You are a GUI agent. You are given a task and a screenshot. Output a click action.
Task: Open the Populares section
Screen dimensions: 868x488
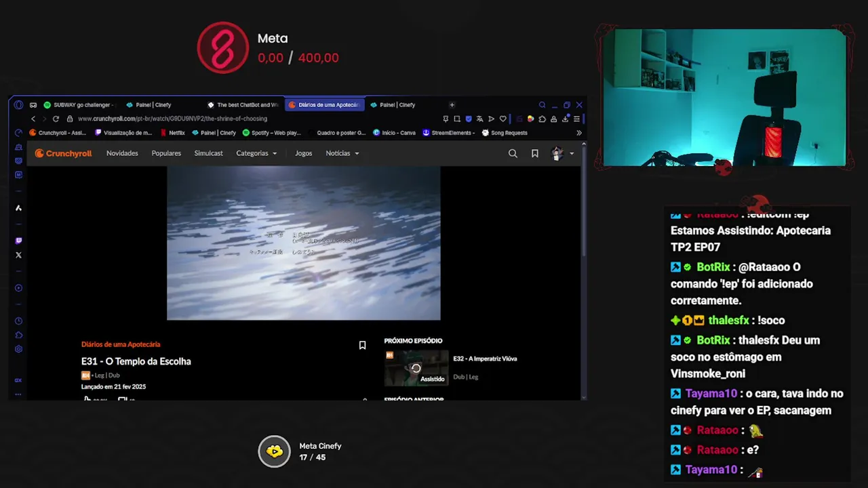166,153
